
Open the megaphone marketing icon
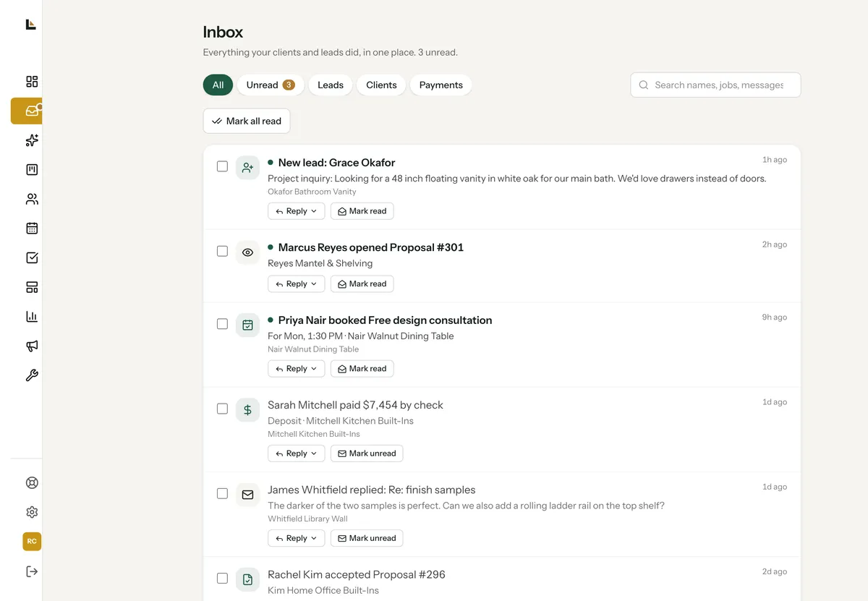tap(32, 346)
